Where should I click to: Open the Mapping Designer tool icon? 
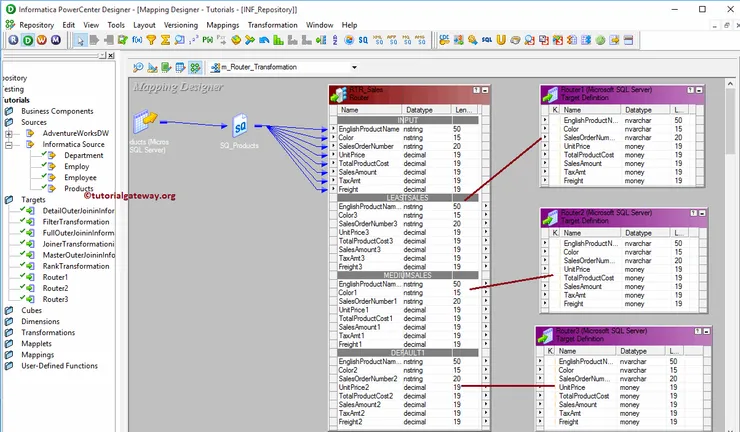194,68
